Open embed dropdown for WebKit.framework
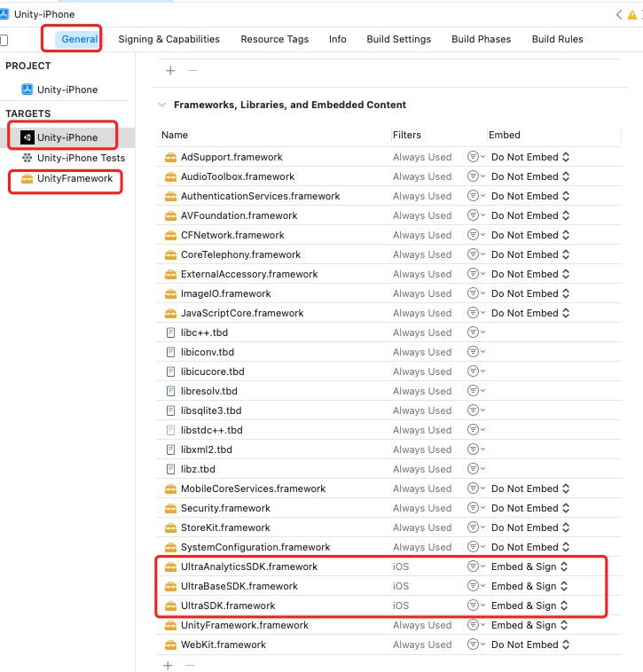The height and width of the screenshot is (672, 643). [x=530, y=645]
